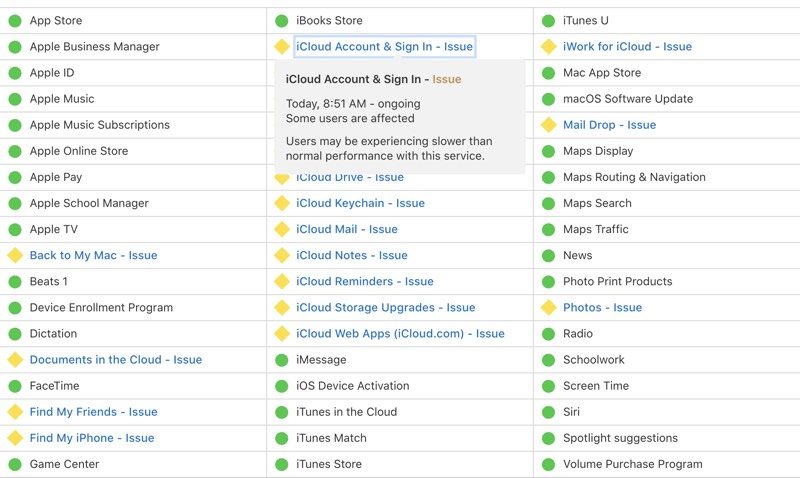
Task: Click yellow diamond beside Back to My Mac
Action: pos(15,255)
